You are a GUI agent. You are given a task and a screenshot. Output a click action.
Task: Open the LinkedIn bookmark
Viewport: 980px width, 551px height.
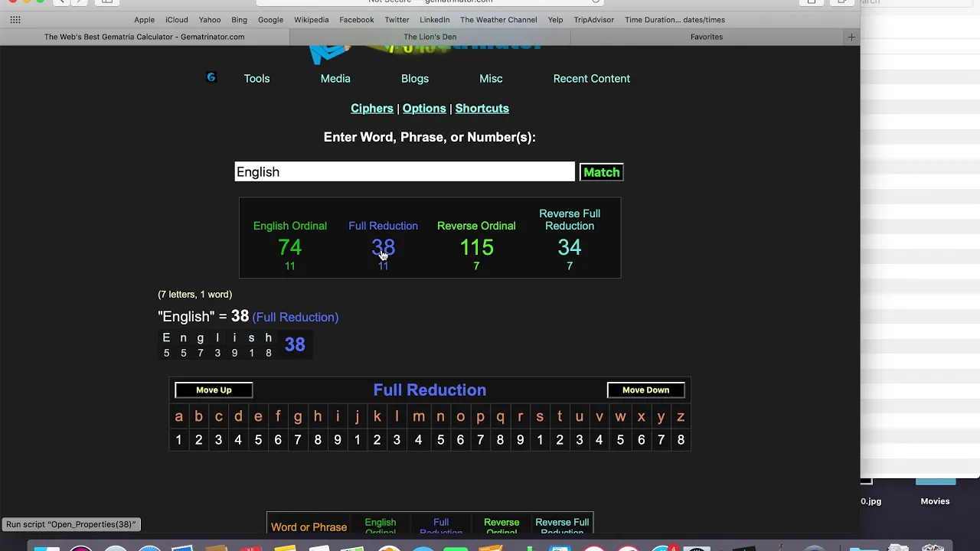point(434,20)
